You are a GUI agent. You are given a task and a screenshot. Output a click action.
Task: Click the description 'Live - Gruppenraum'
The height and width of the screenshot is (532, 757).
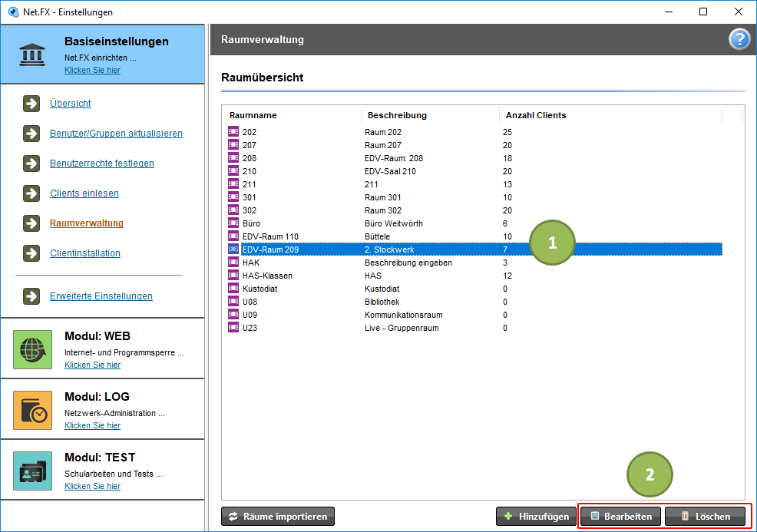[402, 328]
